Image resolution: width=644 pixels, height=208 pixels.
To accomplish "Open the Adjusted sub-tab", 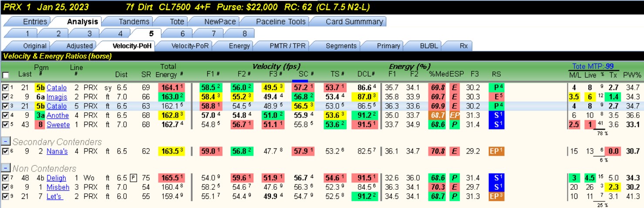I will 80,46.
